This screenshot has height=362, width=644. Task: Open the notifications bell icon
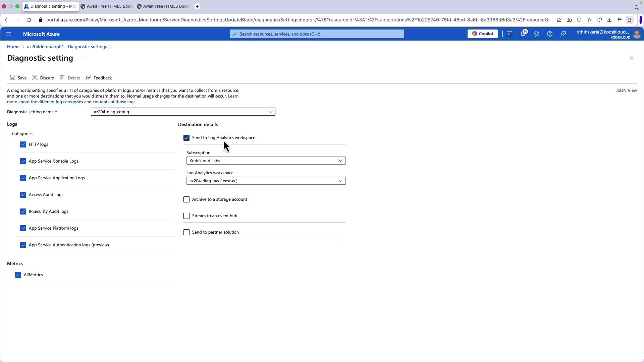523,34
